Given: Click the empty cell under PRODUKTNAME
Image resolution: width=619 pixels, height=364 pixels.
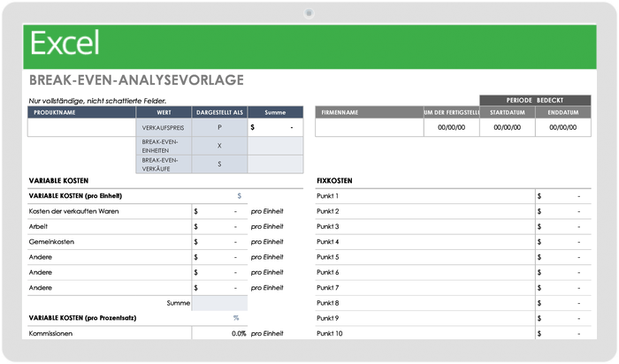Looking at the screenshot, I should 81,128.
